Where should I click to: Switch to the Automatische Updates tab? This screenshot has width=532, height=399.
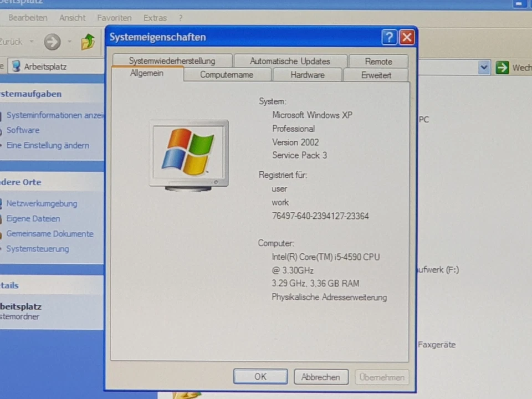(x=290, y=61)
